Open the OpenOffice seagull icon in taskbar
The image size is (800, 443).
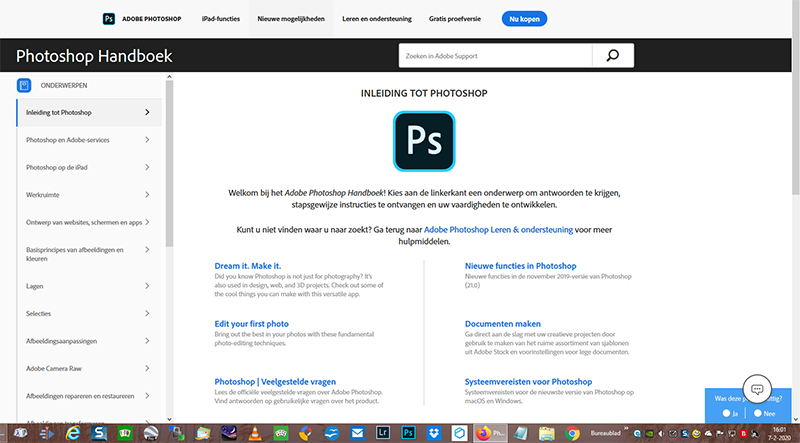332,433
